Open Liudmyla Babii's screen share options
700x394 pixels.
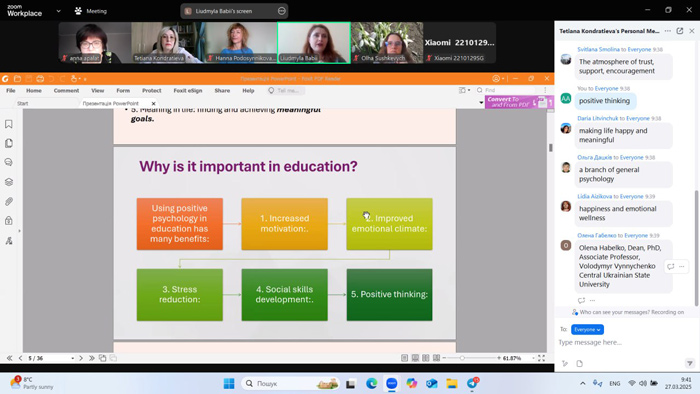(x=281, y=11)
